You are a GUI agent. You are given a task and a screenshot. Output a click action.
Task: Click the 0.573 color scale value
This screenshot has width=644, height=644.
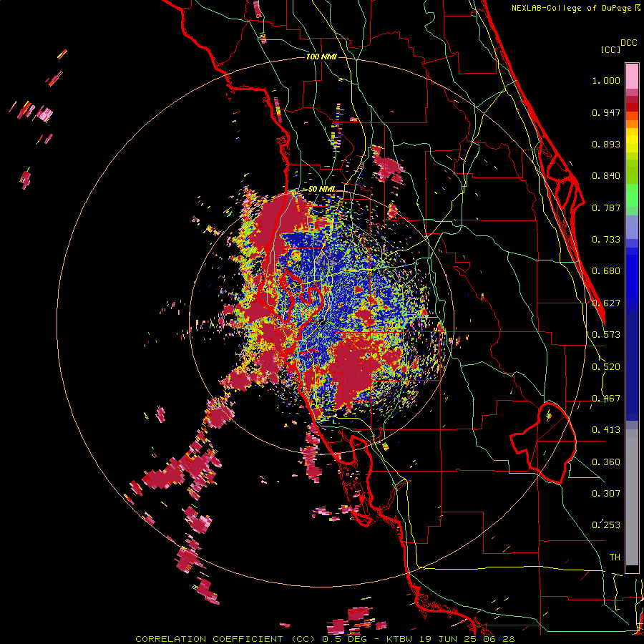pos(606,335)
